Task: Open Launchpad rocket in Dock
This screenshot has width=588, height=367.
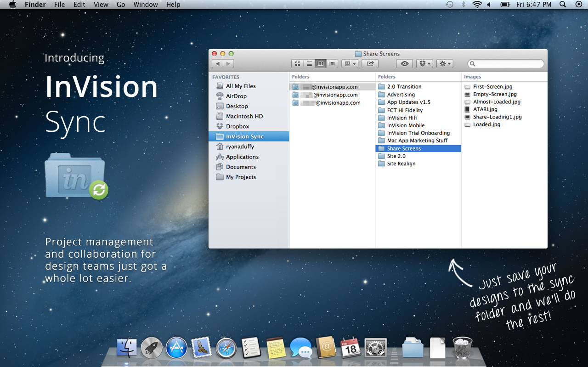Action: [152, 348]
